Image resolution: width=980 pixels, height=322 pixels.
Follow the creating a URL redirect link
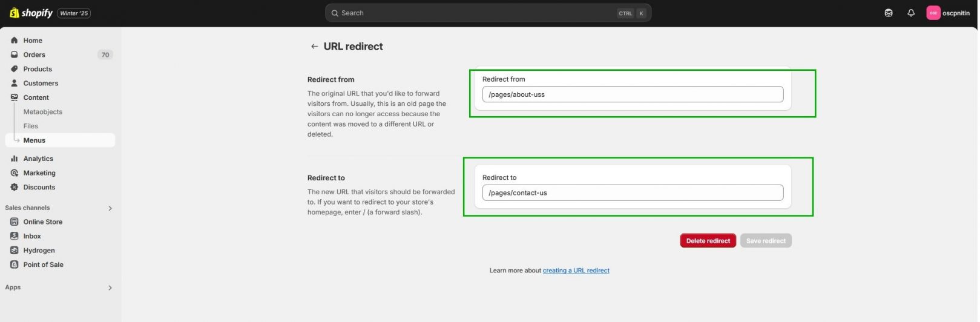[x=577, y=271]
